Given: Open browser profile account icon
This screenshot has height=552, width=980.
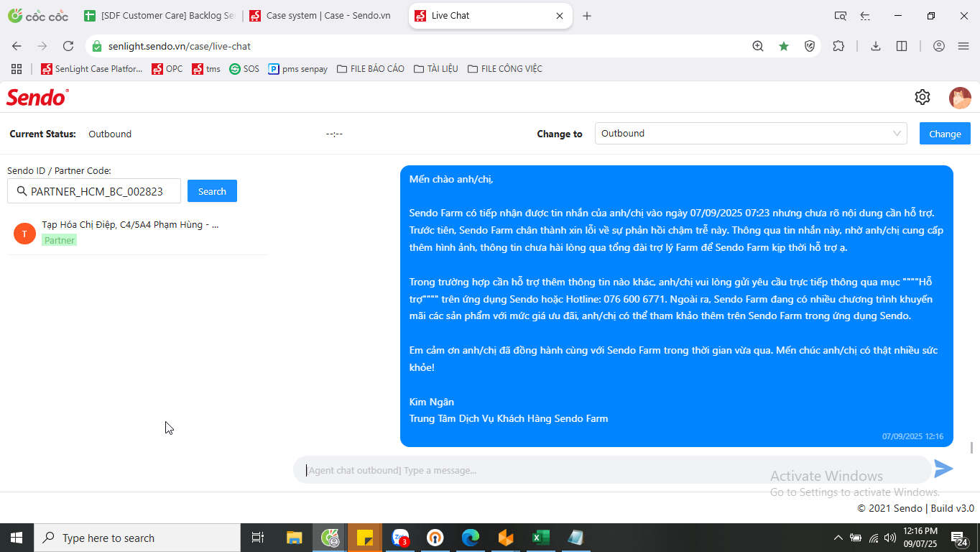Looking at the screenshot, I should 939,46.
